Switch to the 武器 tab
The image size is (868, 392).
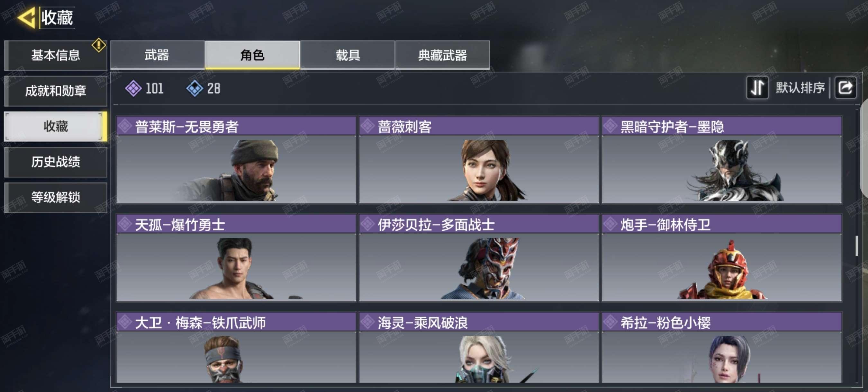click(x=157, y=55)
